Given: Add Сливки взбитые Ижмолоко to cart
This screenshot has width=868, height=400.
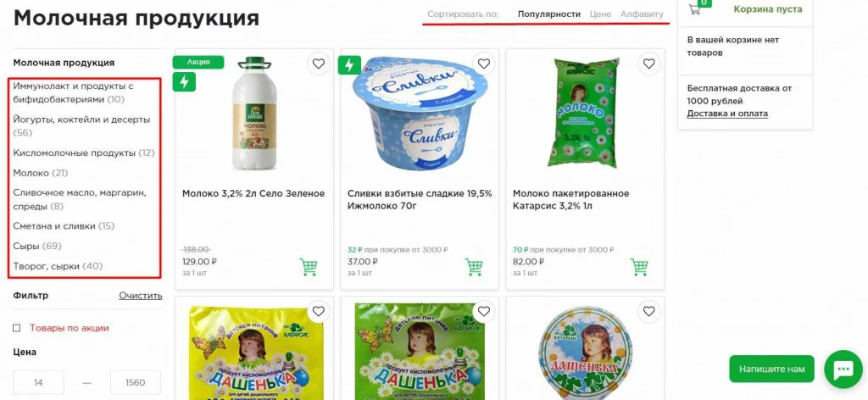Looking at the screenshot, I should point(474,267).
